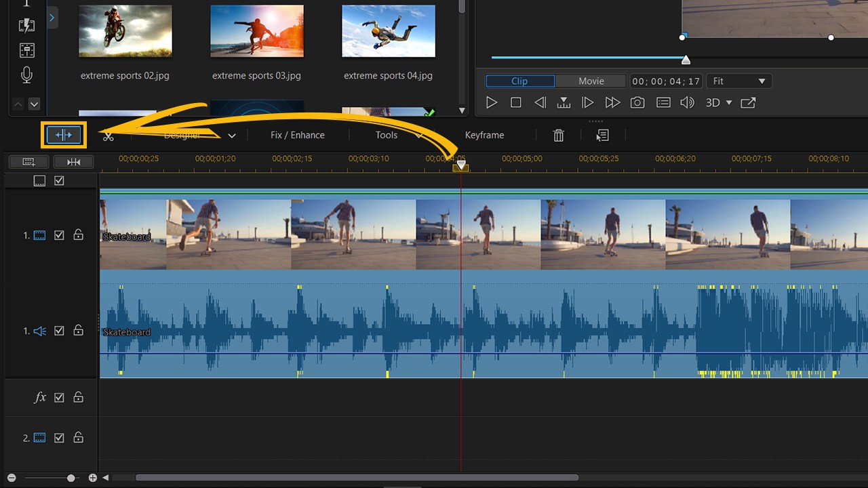This screenshot has width=868, height=488.
Task: Delete the selected clip with trash icon
Action: point(558,135)
